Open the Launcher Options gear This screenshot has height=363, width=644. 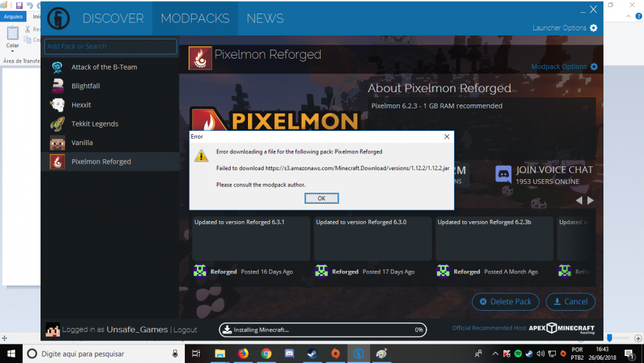tap(594, 28)
